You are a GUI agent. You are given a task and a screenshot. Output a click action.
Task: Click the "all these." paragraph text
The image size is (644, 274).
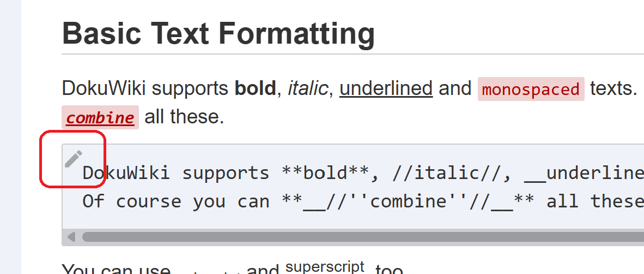tap(184, 117)
